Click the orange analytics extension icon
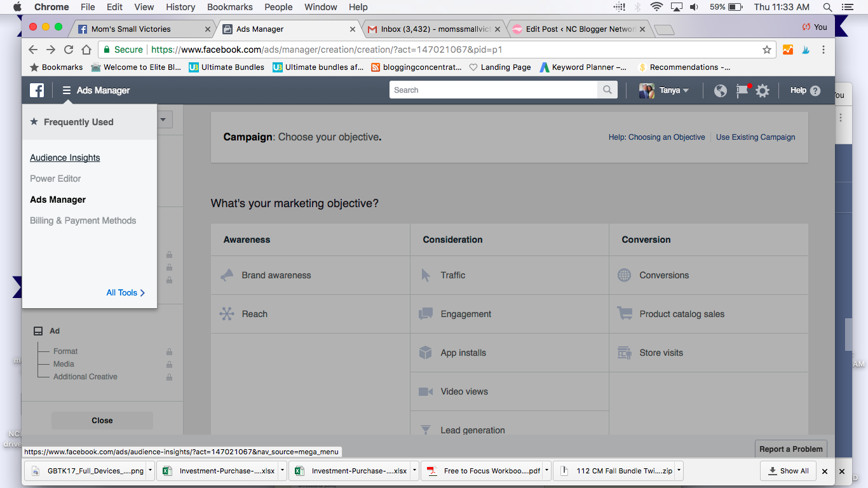The width and height of the screenshot is (868, 488). tap(788, 50)
